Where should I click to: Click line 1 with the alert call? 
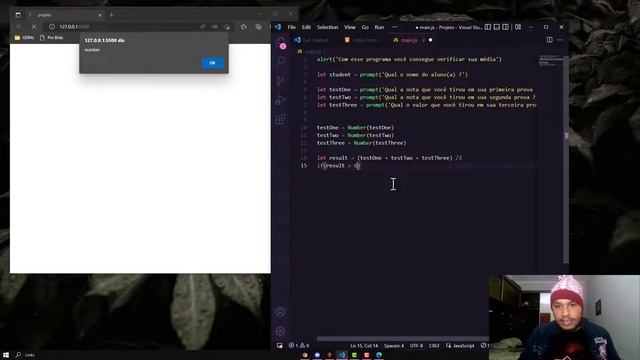point(409,59)
